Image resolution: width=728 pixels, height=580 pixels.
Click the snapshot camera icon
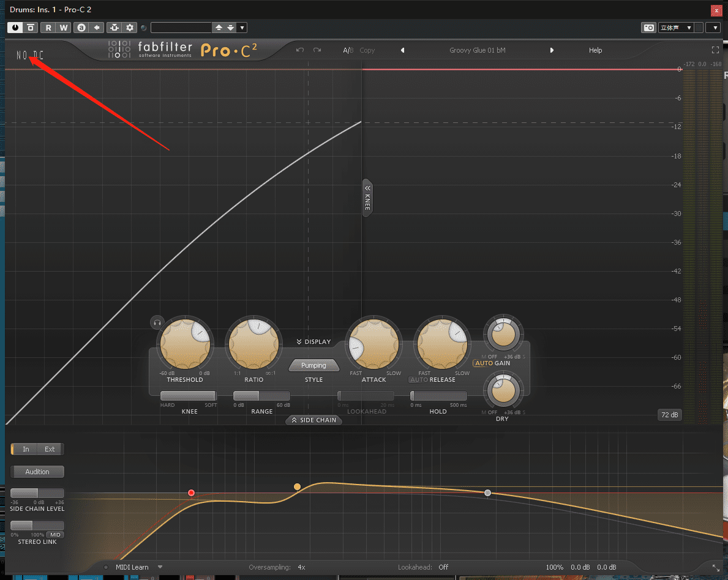pyautogui.click(x=648, y=28)
